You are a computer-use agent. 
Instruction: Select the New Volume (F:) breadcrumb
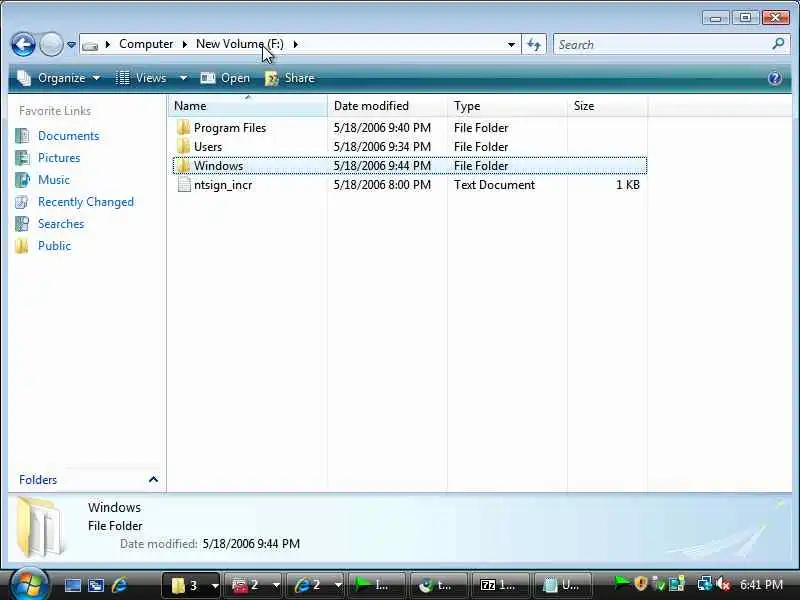(x=239, y=44)
